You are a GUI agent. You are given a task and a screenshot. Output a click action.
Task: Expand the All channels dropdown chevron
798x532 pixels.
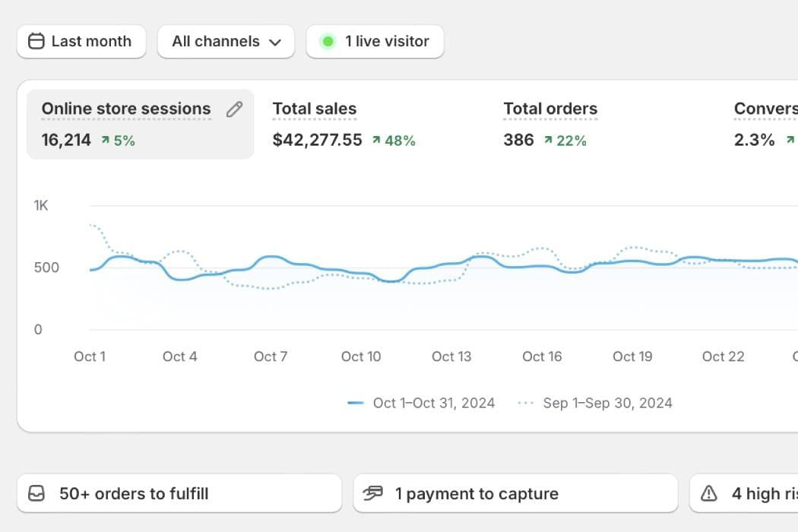point(275,43)
